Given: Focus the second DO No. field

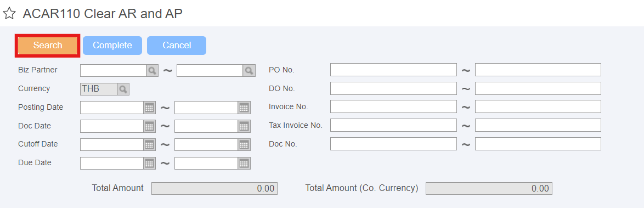Looking at the screenshot, I should pyautogui.click(x=538, y=88).
